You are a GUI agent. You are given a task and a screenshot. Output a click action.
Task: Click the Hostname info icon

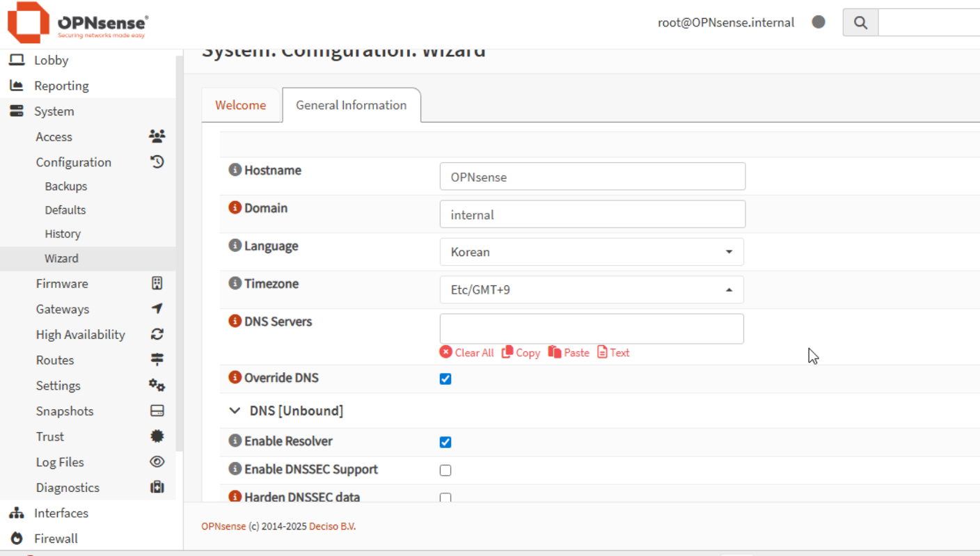(x=235, y=170)
